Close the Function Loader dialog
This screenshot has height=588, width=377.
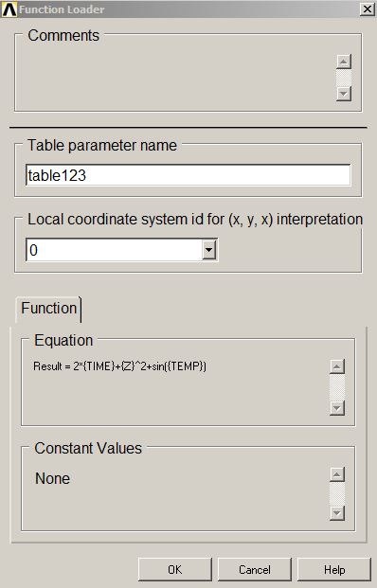click(x=367, y=9)
